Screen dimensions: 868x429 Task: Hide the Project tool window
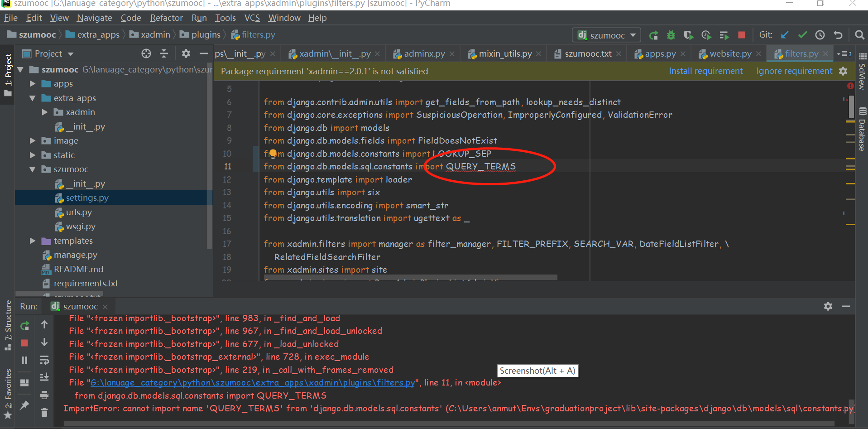pyautogui.click(x=204, y=53)
